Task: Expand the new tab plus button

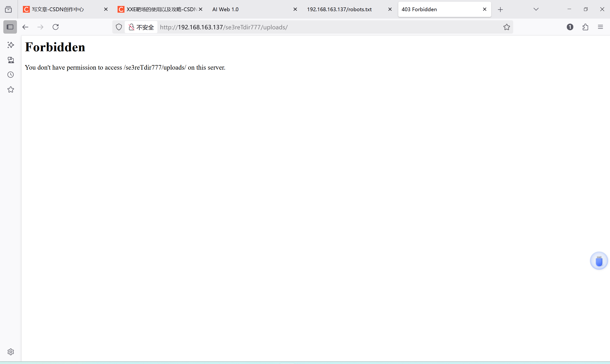Action: click(x=500, y=9)
